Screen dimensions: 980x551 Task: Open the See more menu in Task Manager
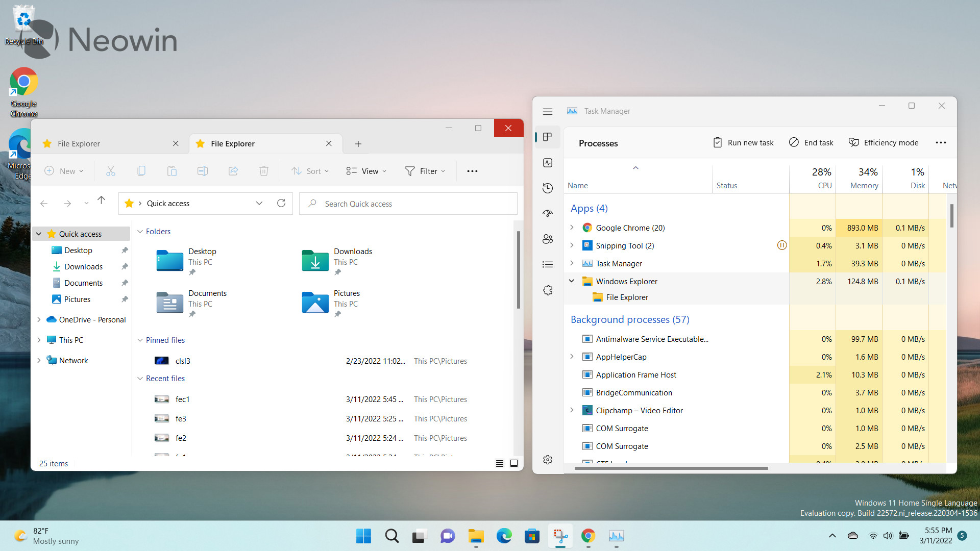[941, 143]
